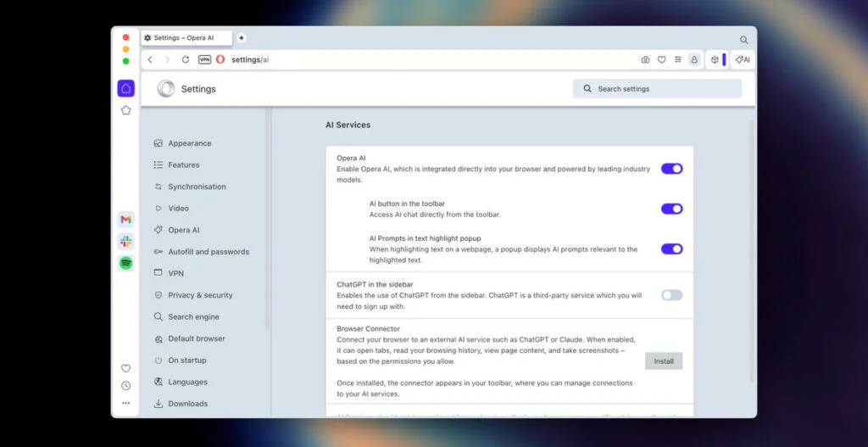Screen dimensions: 868x447
Task: Open Default browser settings section
Action: 189,338
